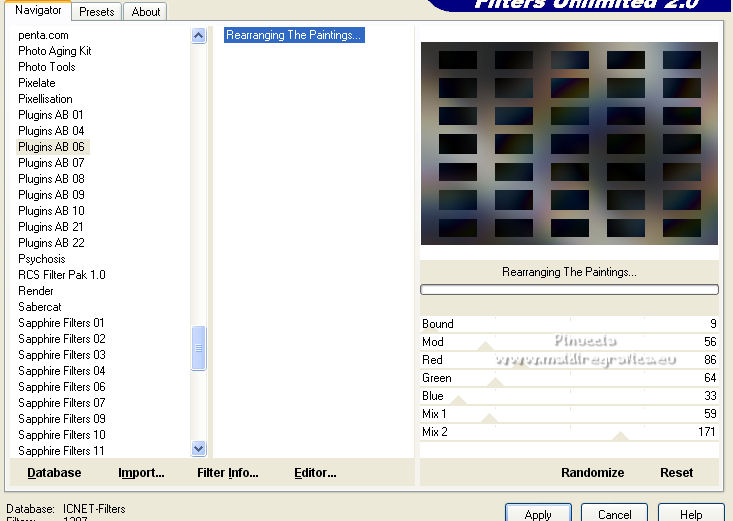Click the Import... button
The width and height of the screenshot is (733, 521).
[x=141, y=473]
